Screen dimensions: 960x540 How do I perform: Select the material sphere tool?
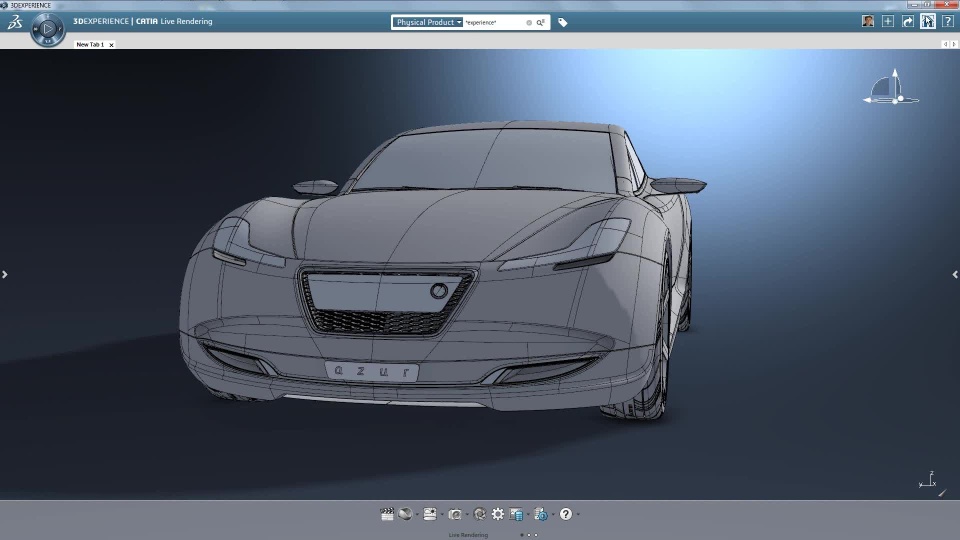coord(405,514)
